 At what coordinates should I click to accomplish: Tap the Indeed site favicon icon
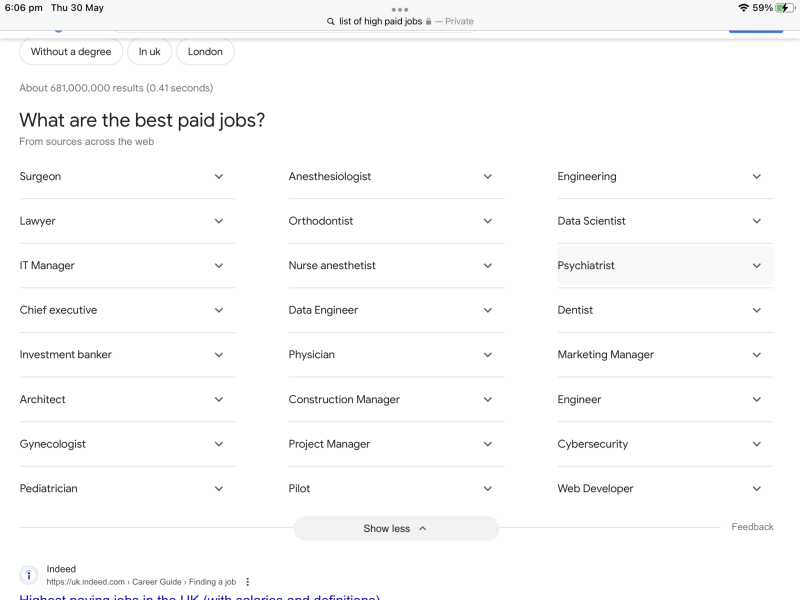(29, 575)
